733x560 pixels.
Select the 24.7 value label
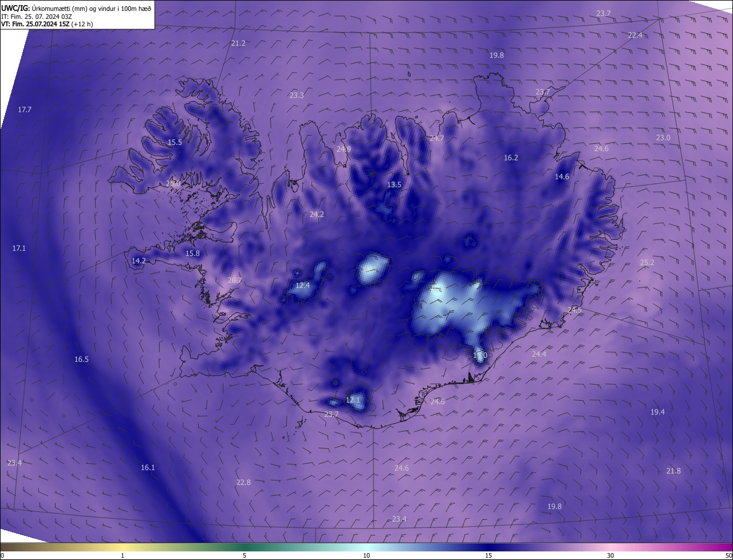pos(437,138)
